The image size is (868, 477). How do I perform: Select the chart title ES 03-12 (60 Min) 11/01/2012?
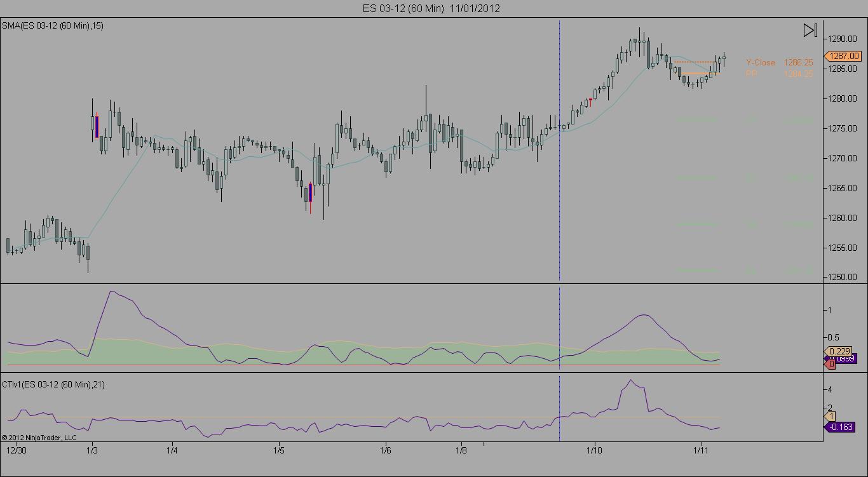coord(431,8)
